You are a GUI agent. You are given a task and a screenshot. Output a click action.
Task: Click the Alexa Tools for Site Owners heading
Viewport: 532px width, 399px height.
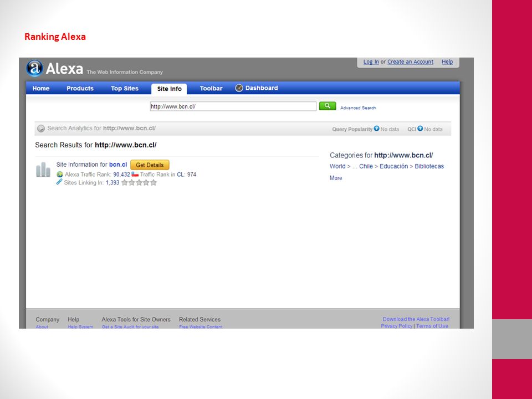[136, 319]
